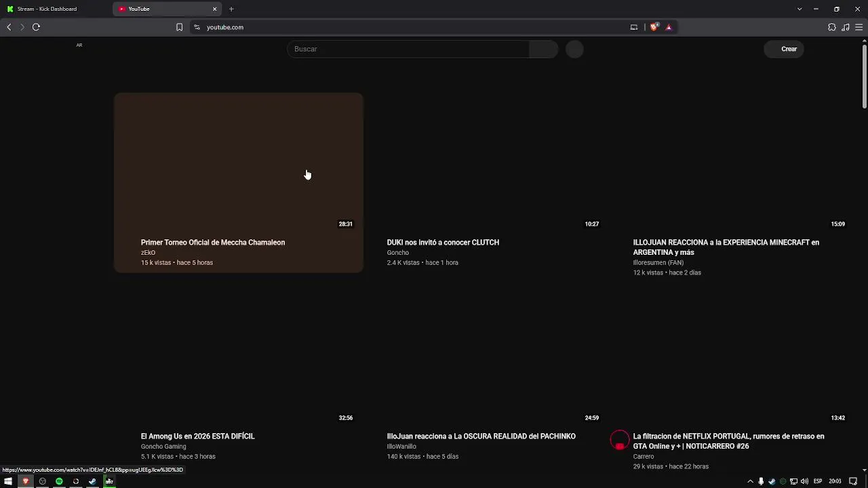Select the YouTube tab

pyautogui.click(x=167, y=9)
